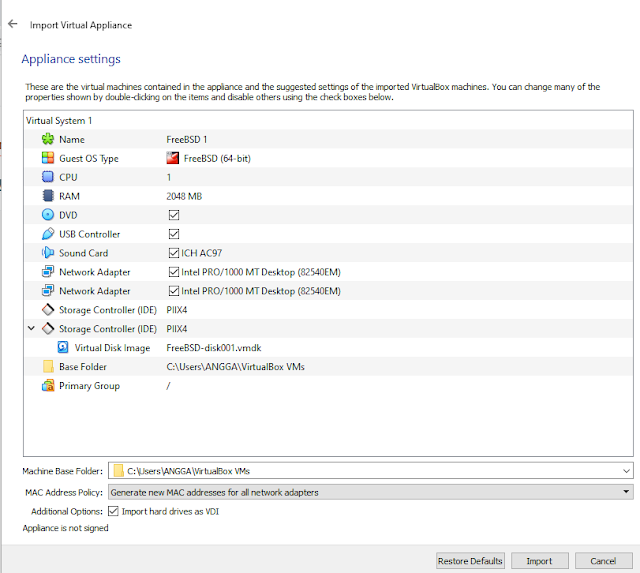Viewport: 640px width, 573px height.
Task: Click the Guest OS Type label
Action: point(89,158)
